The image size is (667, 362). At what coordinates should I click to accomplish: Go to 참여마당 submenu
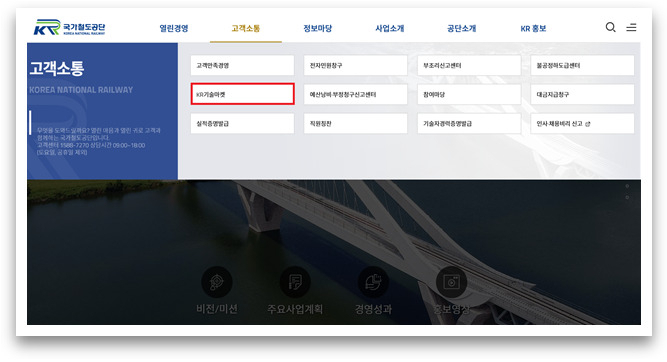pos(469,94)
